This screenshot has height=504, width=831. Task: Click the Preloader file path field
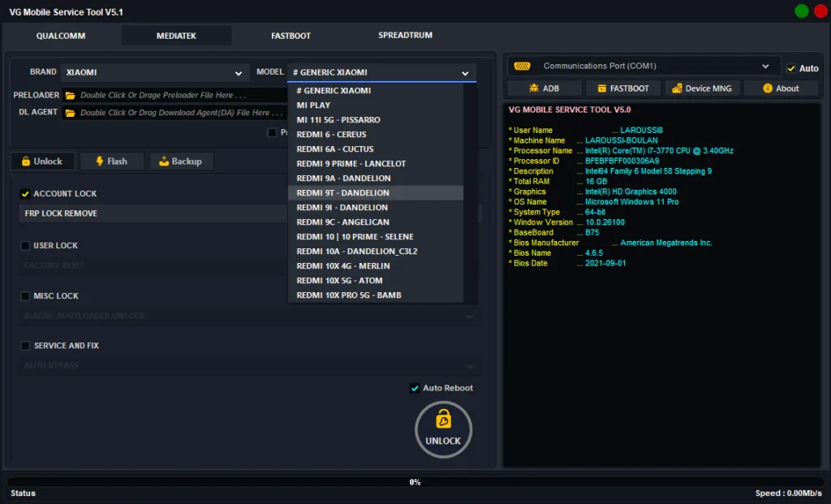coord(175,96)
